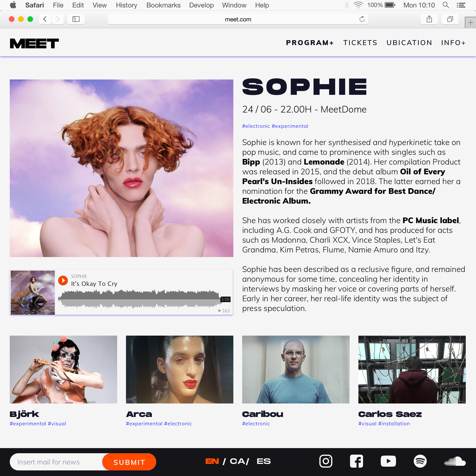476x476 pixels.
Task: Go back with Safari back arrow
Action: (x=45, y=19)
